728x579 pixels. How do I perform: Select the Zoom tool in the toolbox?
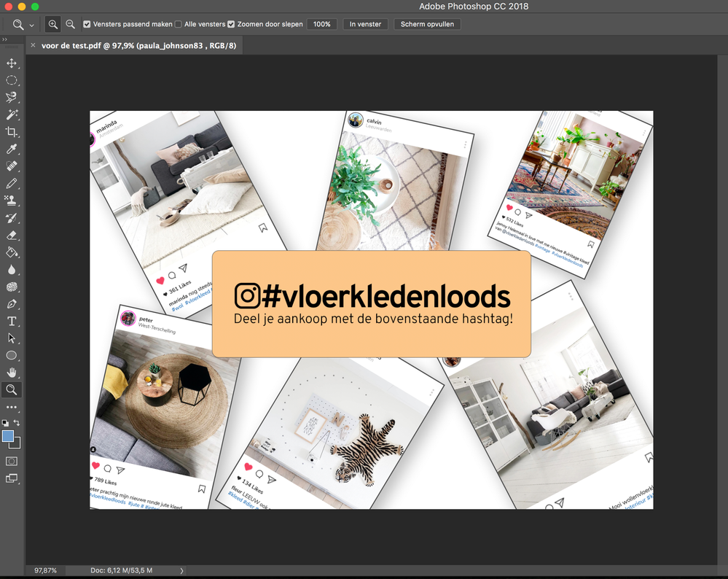coord(12,390)
